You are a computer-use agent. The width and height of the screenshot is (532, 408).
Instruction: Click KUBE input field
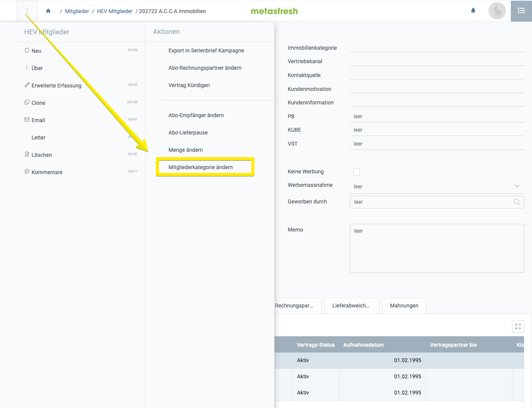pyautogui.click(x=437, y=130)
